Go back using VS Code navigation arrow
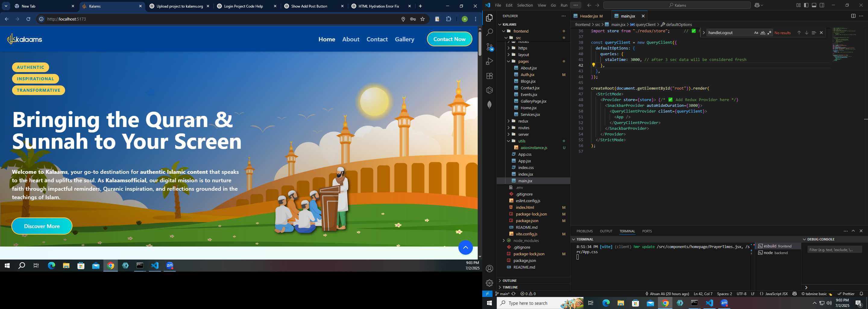Screen dimensions: 868x309 pyautogui.click(x=589, y=5)
